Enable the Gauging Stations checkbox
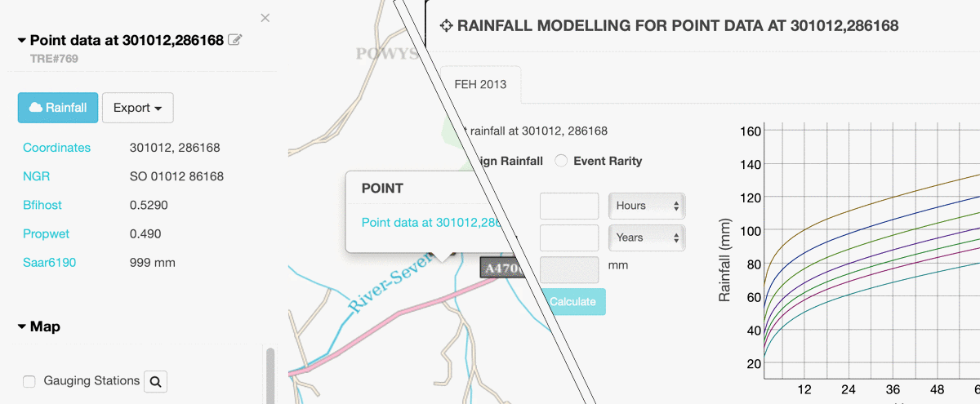This screenshot has height=404, width=980. [x=29, y=381]
